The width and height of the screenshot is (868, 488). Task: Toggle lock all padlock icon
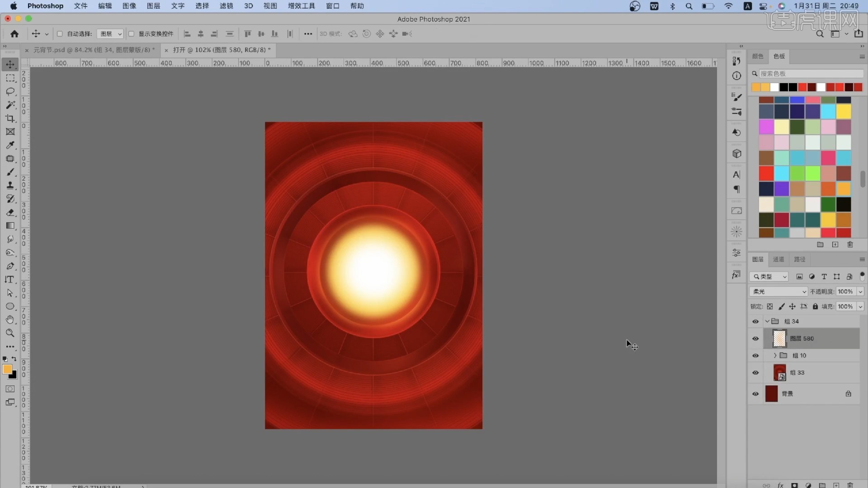click(815, 306)
